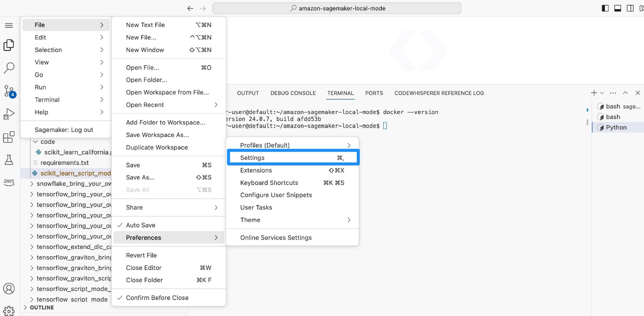644x316 pixels.
Task: Open the Explorer view in the activity bar
Action: click(9, 45)
